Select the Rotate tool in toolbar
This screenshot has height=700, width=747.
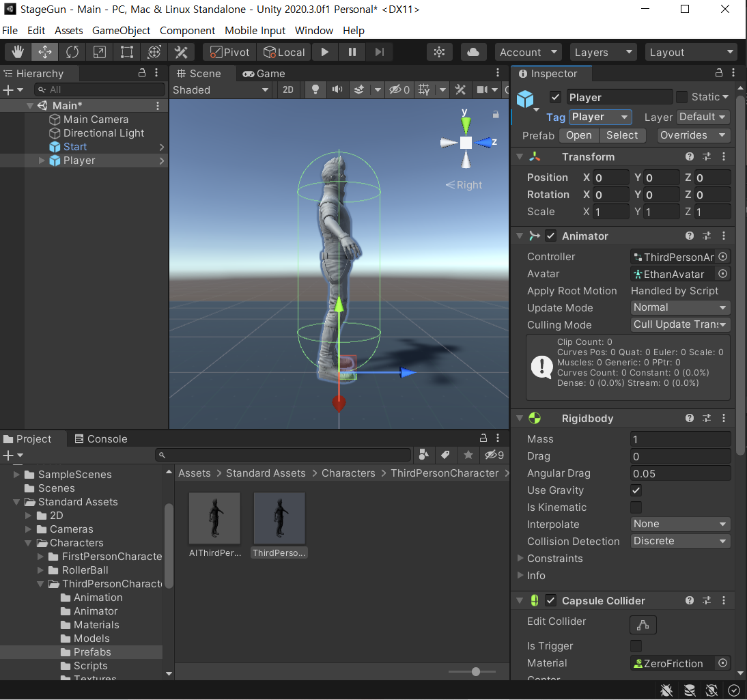pos(72,52)
